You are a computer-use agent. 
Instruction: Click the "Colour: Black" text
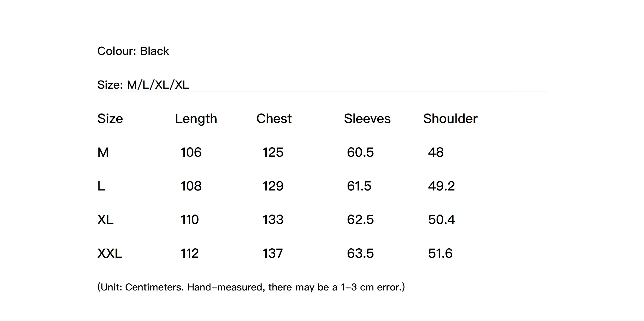(133, 51)
